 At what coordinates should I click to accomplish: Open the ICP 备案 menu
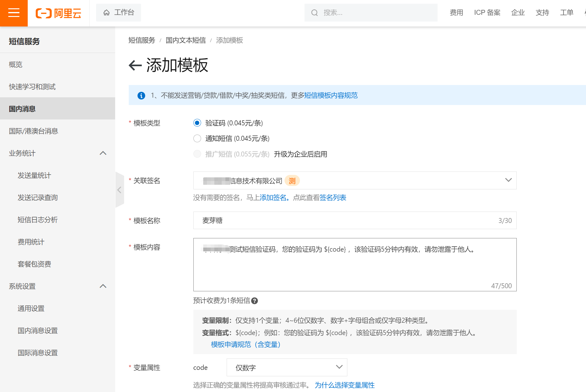[x=487, y=13]
